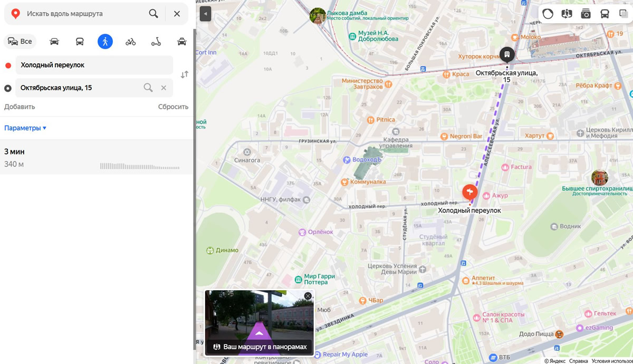Click the Холодный переулок start field

coord(94,65)
